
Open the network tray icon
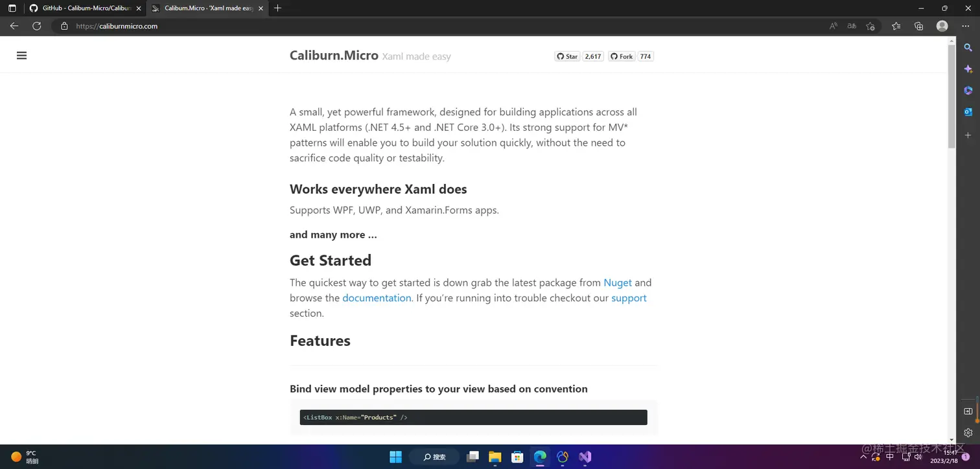coord(905,457)
